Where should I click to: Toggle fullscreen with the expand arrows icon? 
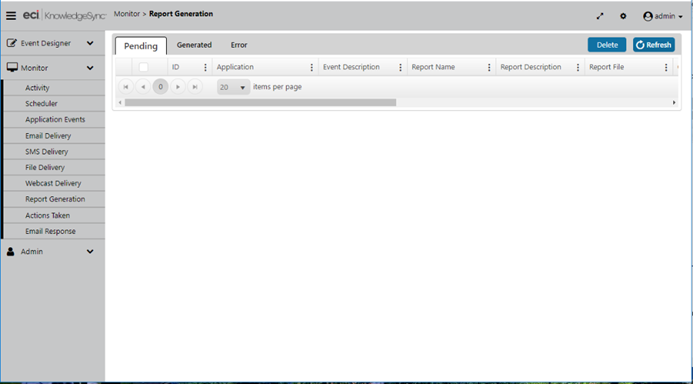click(600, 16)
